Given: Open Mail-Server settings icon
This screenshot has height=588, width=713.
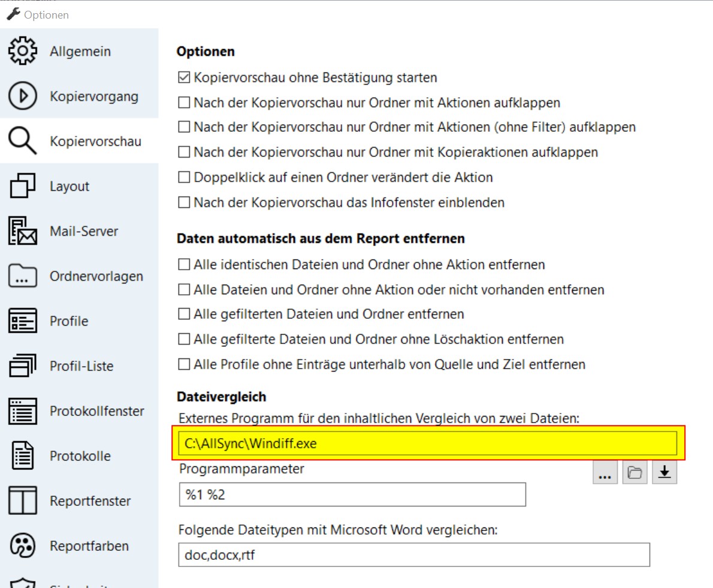Looking at the screenshot, I should [x=23, y=231].
